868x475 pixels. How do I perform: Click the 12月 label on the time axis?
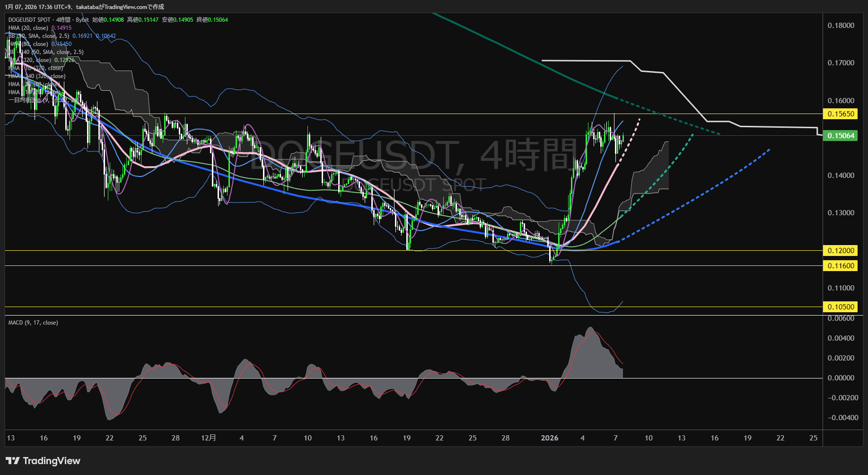click(x=208, y=438)
